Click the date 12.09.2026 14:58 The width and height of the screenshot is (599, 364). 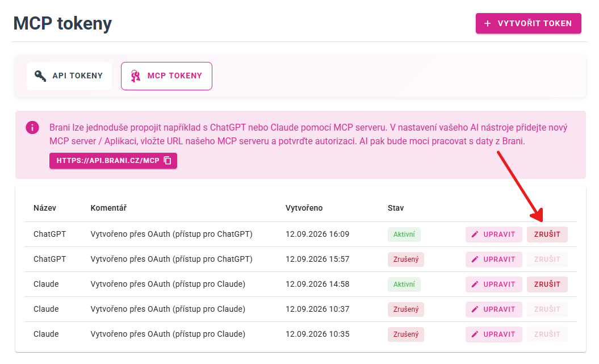click(x=317, y=284)
